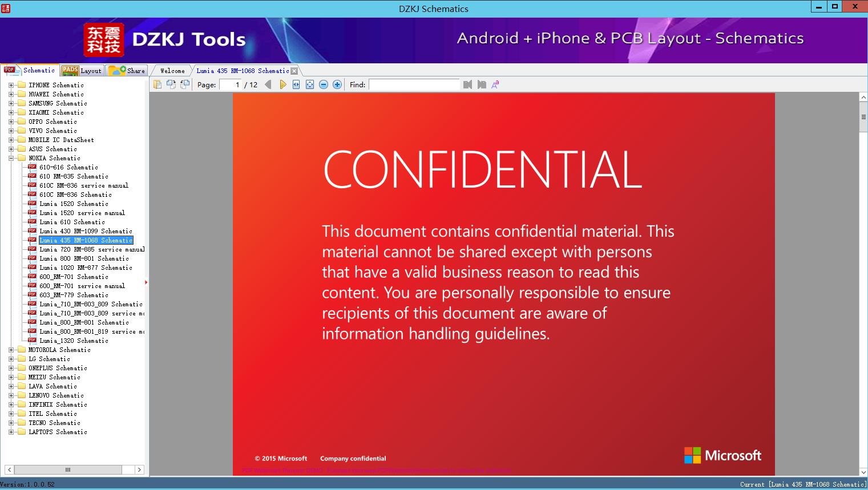Click the folder icon of IPHONE Schematic
The image size is (868, 490).
pos(22,85)
